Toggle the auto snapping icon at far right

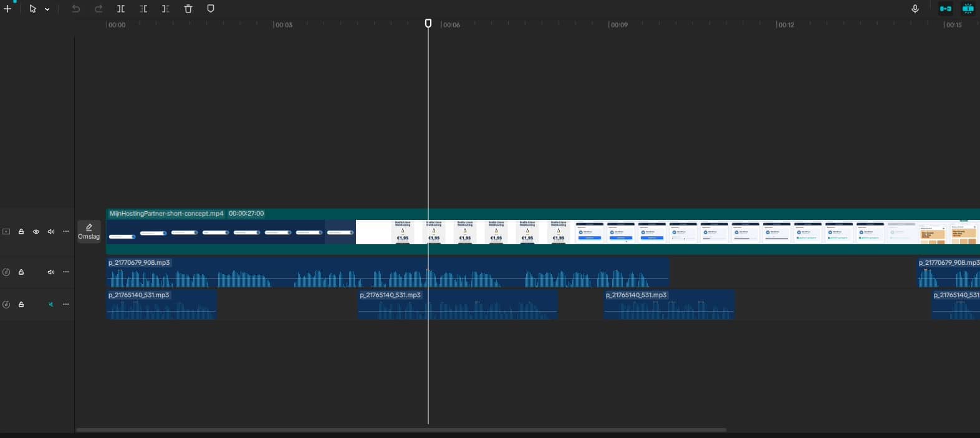(968, 9)
